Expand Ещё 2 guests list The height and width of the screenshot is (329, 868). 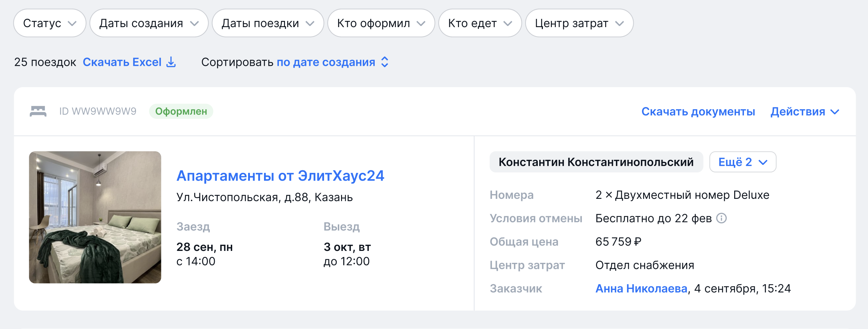(x=742, y=162)
